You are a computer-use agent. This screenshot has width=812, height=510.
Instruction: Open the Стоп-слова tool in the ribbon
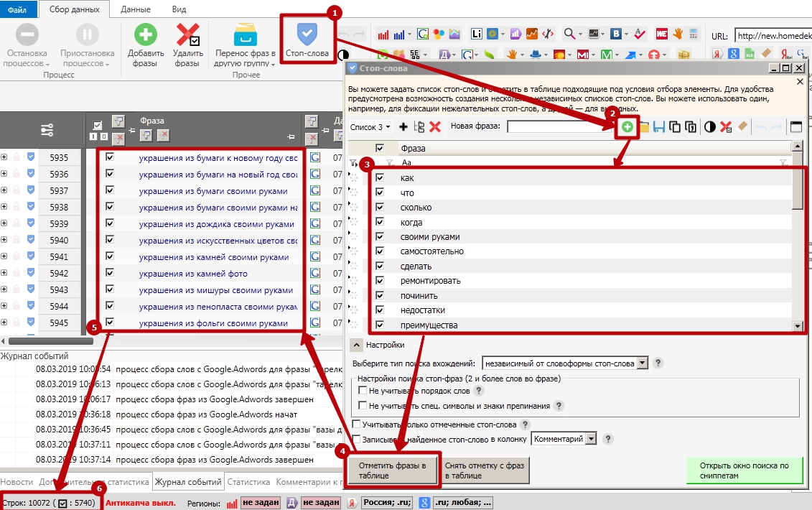click(307, 40)
